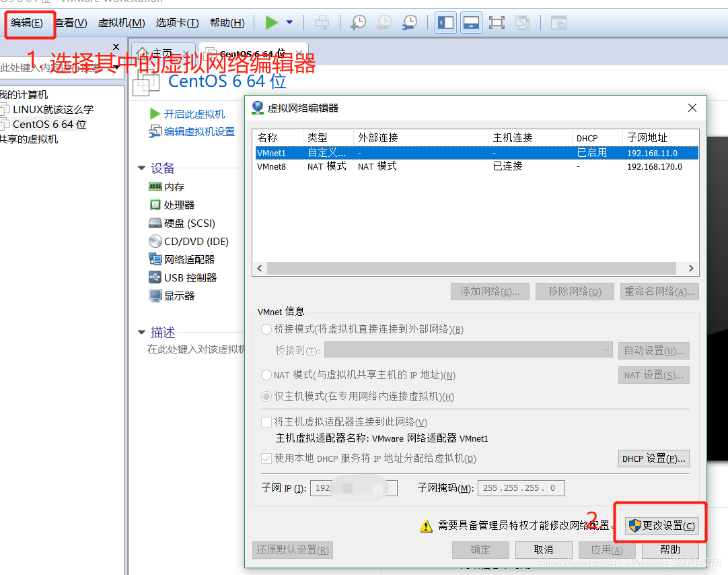Click the send Ctrl+Alt+Del toolbar icon
Screen dimensions: 728x575
coord(322,22)
